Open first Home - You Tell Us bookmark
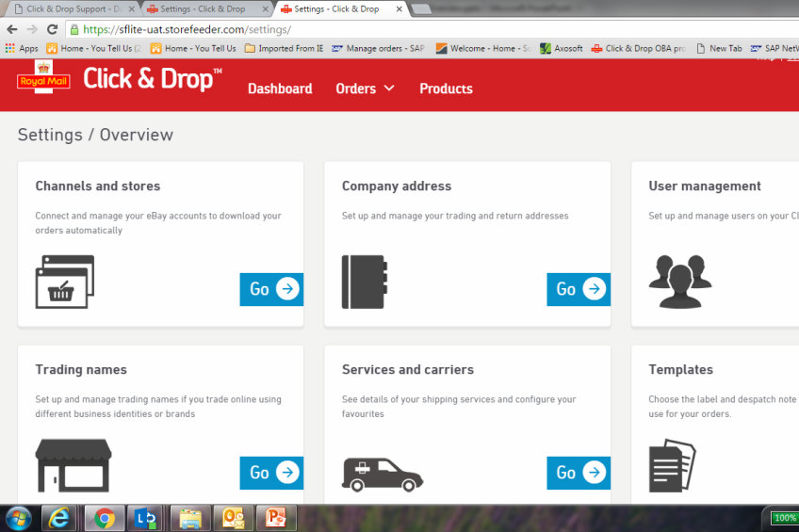 click(94, 48)
